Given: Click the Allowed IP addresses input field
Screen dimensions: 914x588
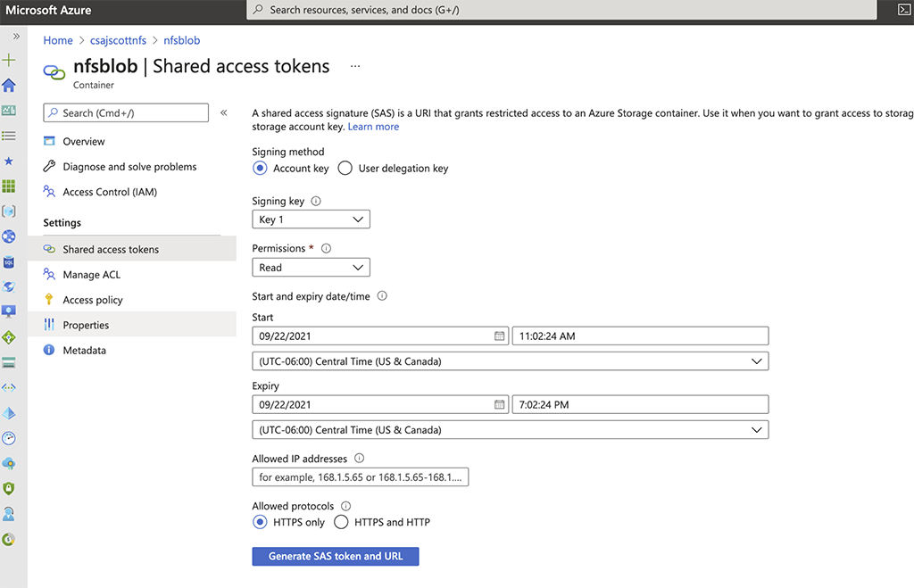Looking at the screenshot, I should (361, 476).
